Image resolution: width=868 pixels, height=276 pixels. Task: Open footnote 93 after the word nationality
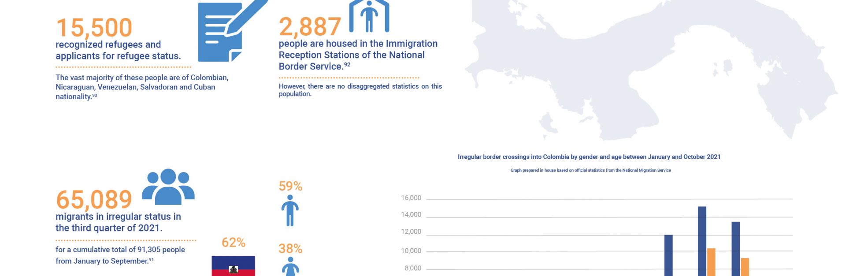(x=94, y=96)
